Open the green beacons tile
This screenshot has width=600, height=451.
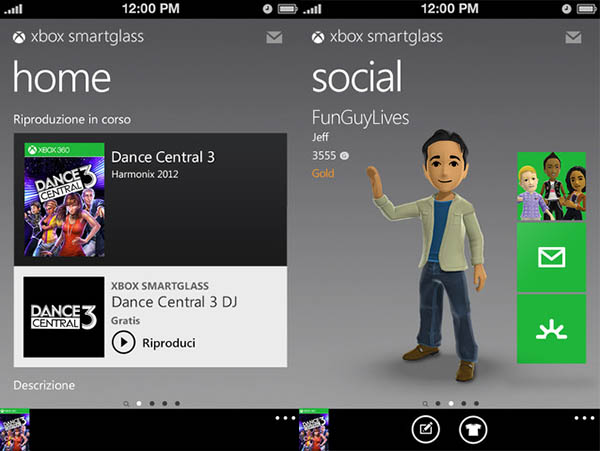click(x=551, y=329)
